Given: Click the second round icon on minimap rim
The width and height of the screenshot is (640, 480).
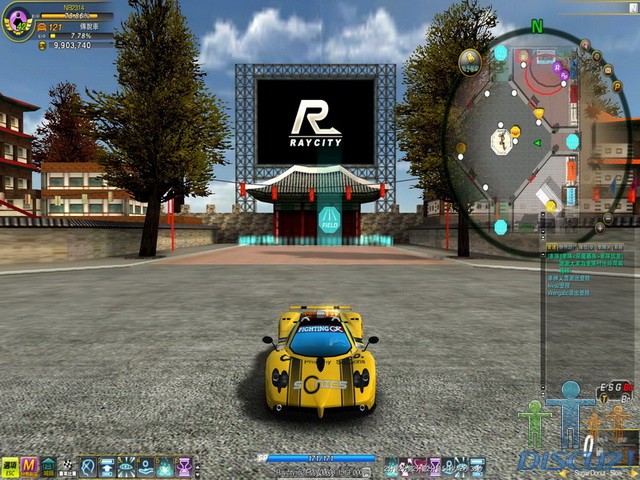Looking at the screenshot, I should coord(597,56).
